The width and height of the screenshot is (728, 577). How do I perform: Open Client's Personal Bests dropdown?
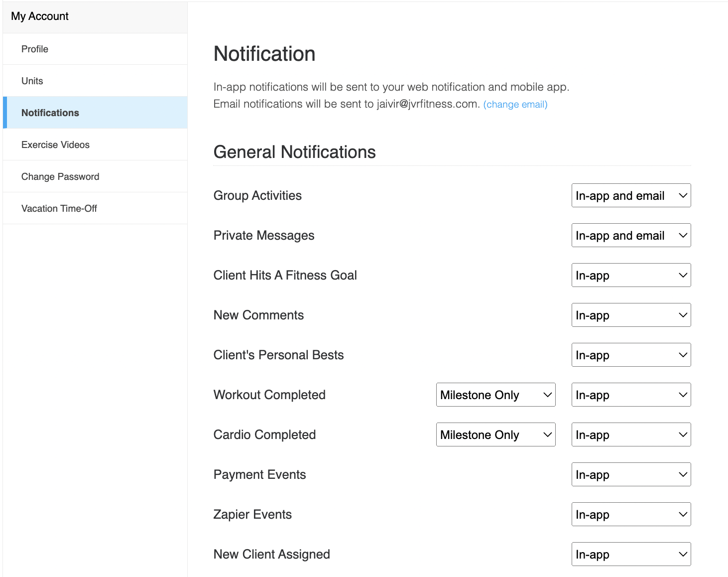(631, 355)
